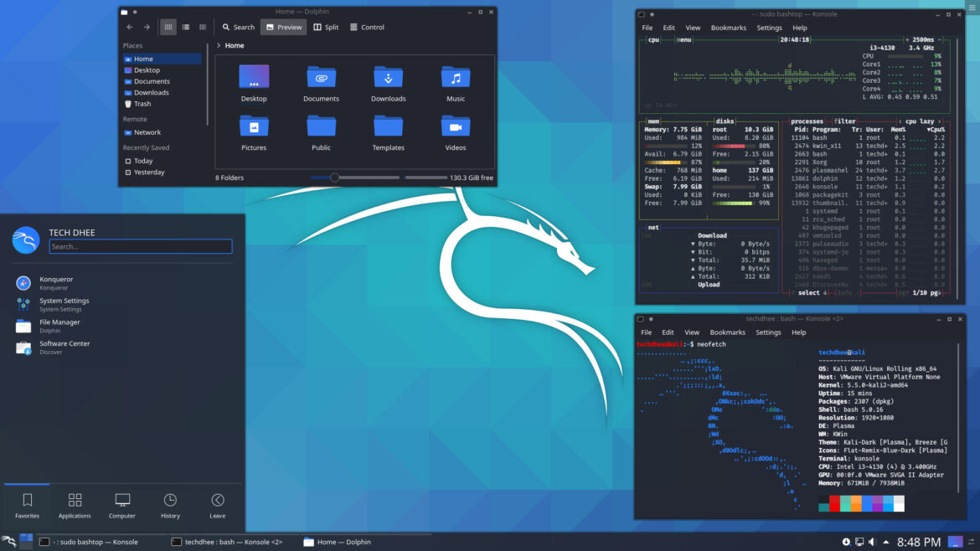
Task: Open the Control menu in Dolphin
Action: pos(367,27)
